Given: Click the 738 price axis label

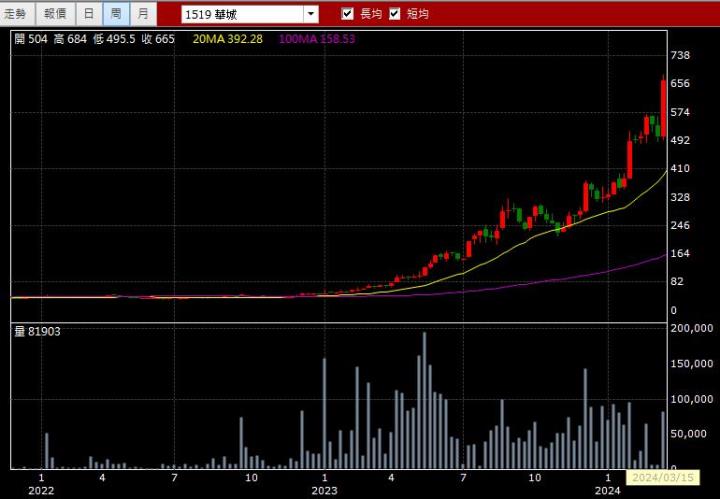Looking at the screenshot, I should point(680,55).
